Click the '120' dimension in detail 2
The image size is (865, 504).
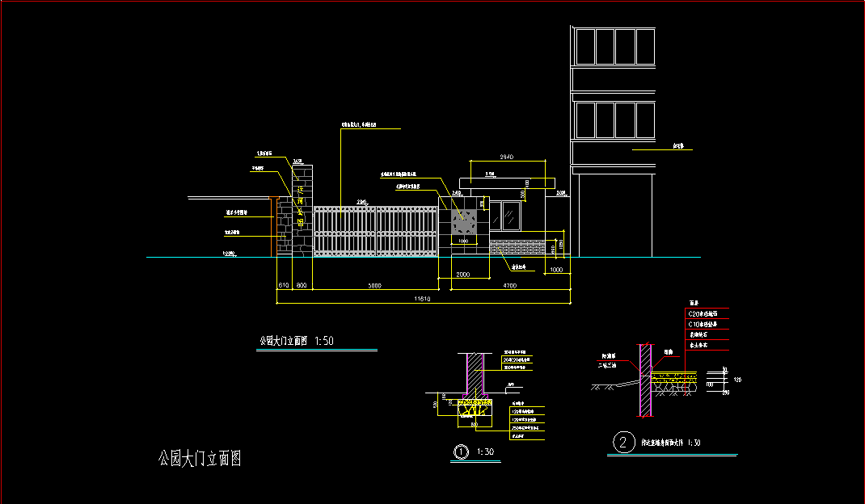(737, 380)
